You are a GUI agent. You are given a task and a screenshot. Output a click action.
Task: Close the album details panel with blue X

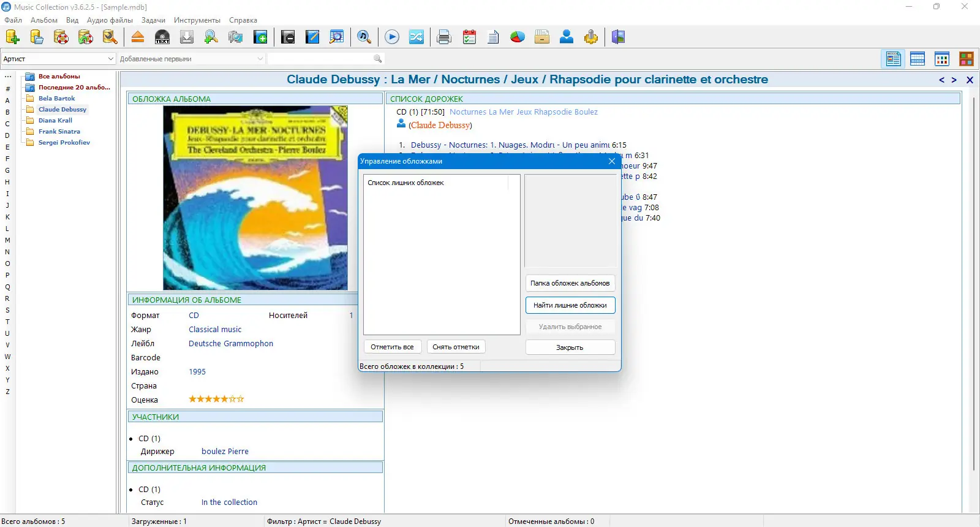coord(970,80)
